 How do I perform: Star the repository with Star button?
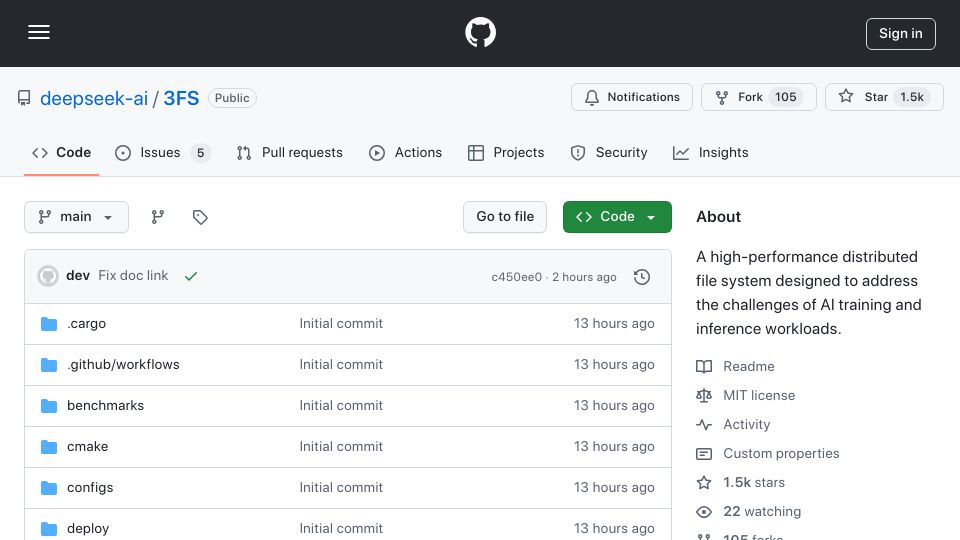pyautogui.click(x=883, y=97)
